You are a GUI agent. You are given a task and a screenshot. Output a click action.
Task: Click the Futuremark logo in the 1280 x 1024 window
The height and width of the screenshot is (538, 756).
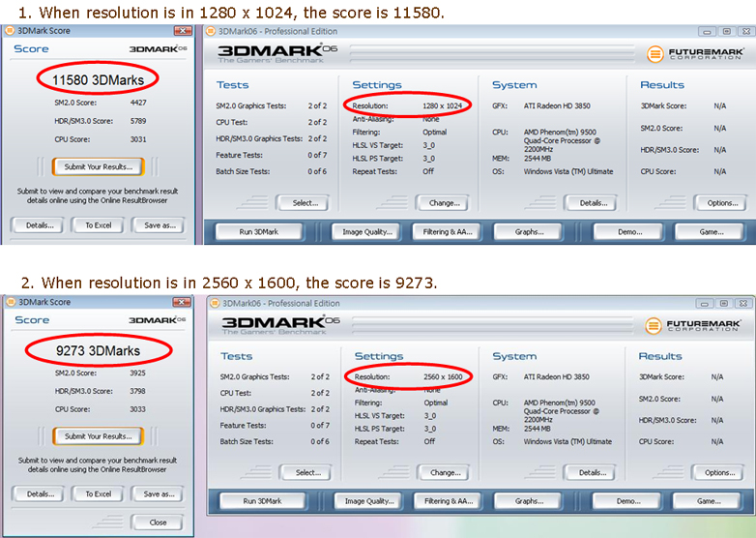695,53
